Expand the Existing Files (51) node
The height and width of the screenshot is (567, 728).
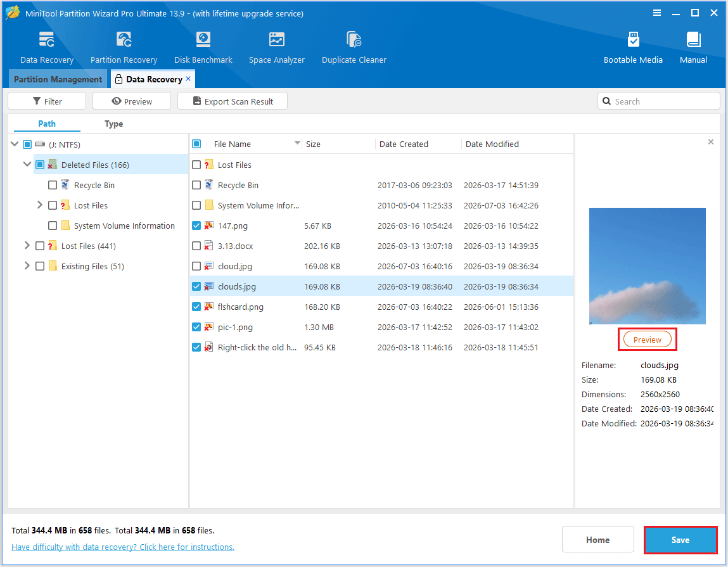[27, 265]
